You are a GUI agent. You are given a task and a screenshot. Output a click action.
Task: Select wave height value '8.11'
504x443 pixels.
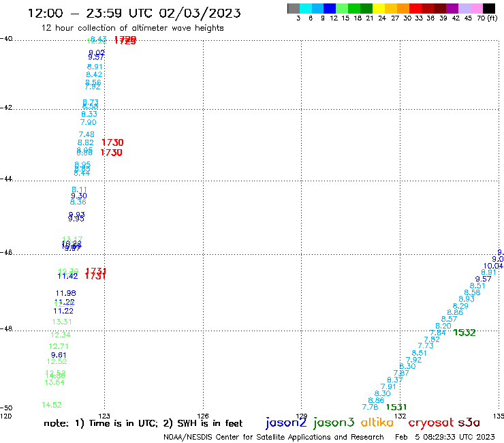[80, 190]
